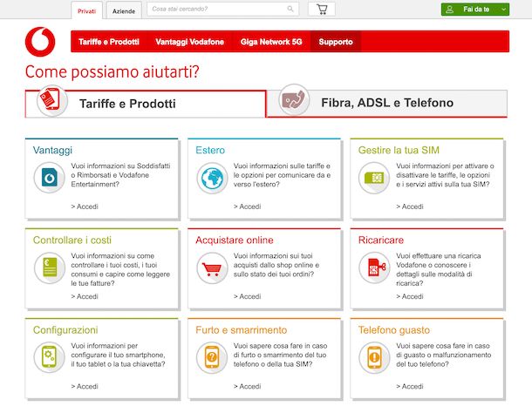This screenshot has height=413, width=532.
Task: Click the Configurazioni heading
Action: pyautogui.click(x=65, y=330)
